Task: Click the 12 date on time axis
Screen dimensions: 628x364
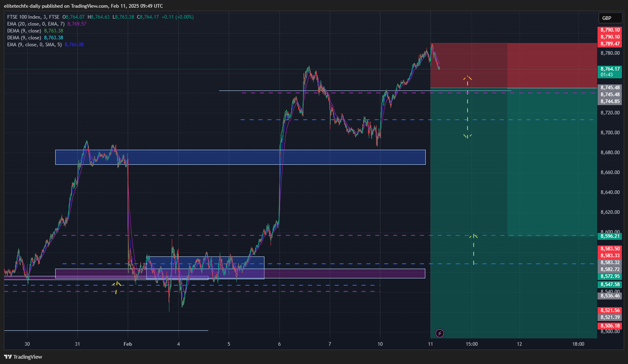Action: pyautogui.click(x=520, y=344)
